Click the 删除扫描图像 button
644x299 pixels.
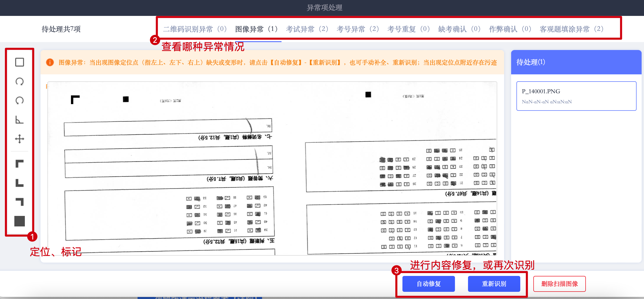click(x=559, y=284)
